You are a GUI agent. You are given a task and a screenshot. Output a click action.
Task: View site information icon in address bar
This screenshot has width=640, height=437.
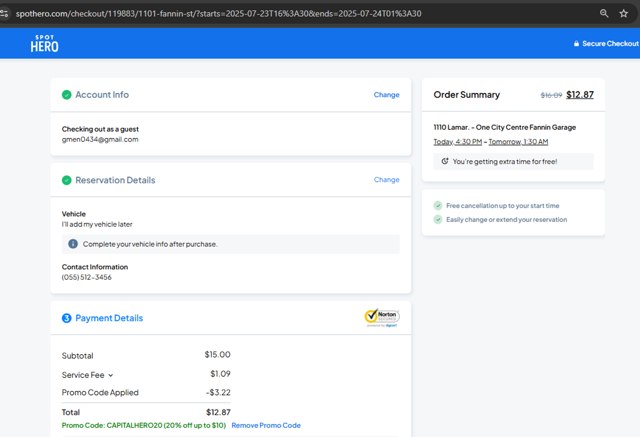pos(6,13)
